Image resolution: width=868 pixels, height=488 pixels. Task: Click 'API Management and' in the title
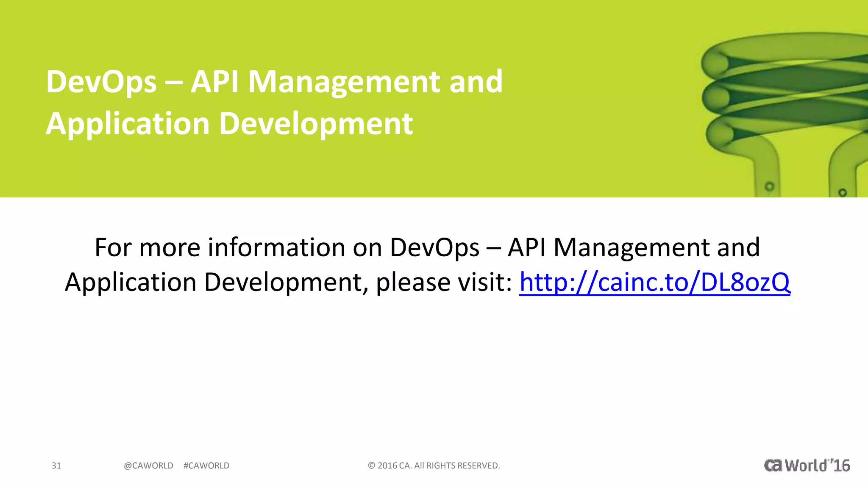coord(347,82)
